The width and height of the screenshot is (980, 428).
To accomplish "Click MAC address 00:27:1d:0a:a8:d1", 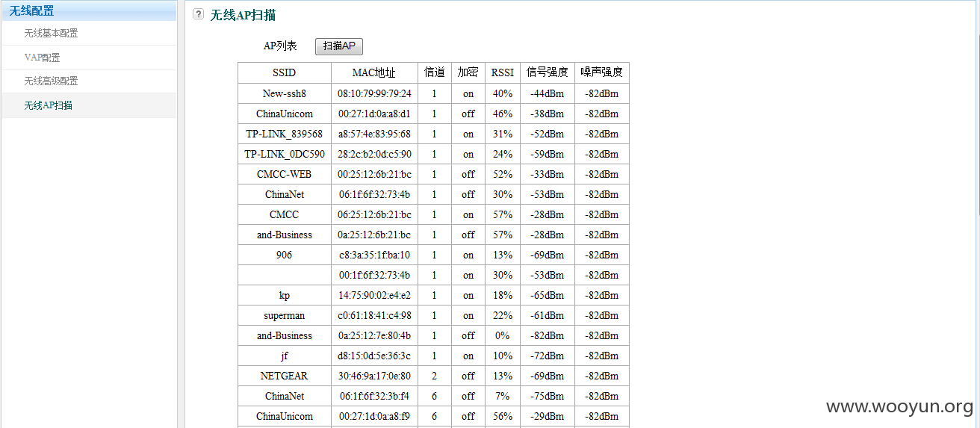I will click(374, 114).
